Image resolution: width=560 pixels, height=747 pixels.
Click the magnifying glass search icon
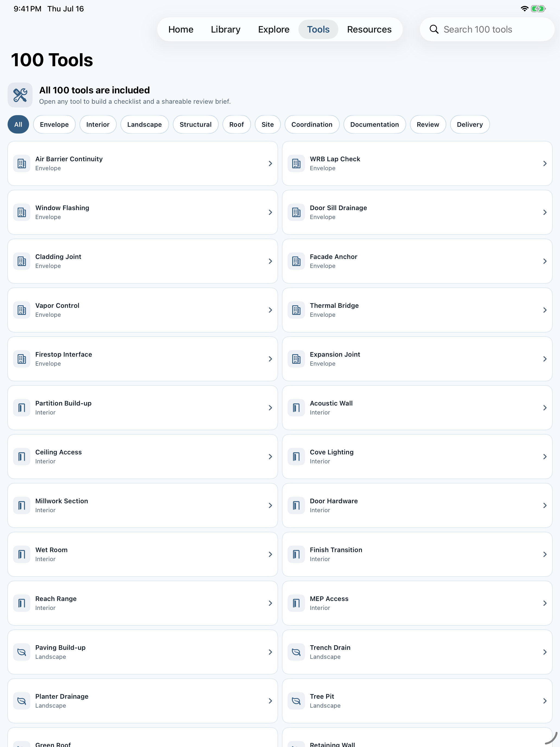tap(434, 29)
